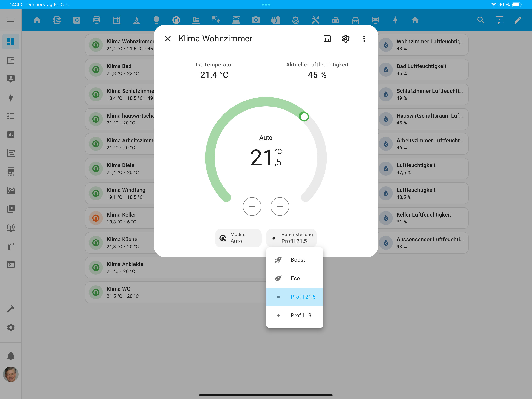Open the Keller Luftfeuchtigkeit card

(423, 218)
